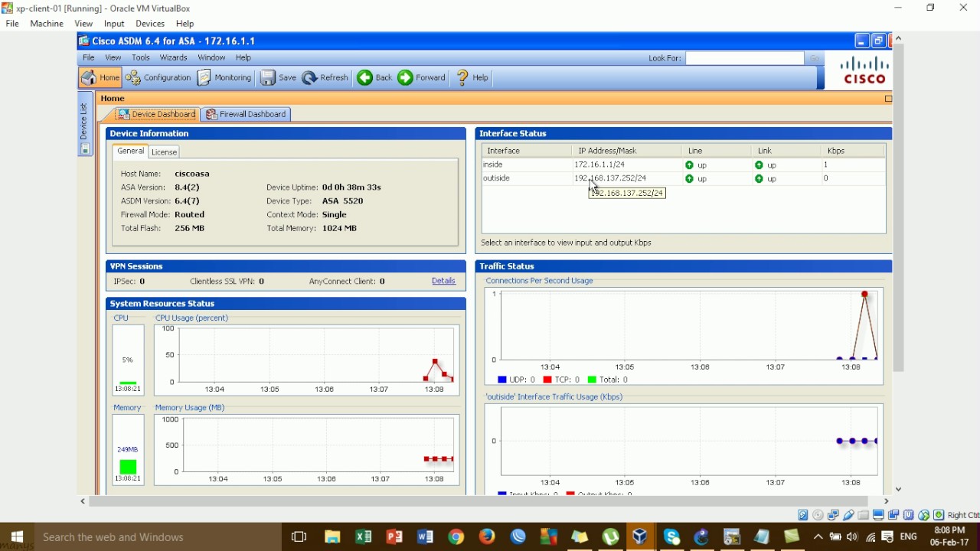Click the Link column header
The width and height of the screenshot is (980, 551).
(786, 151)
